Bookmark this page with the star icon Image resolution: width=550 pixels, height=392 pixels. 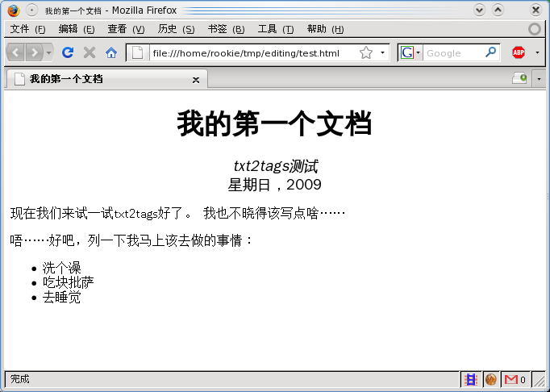pyautogui.click(x=366, y=52)
